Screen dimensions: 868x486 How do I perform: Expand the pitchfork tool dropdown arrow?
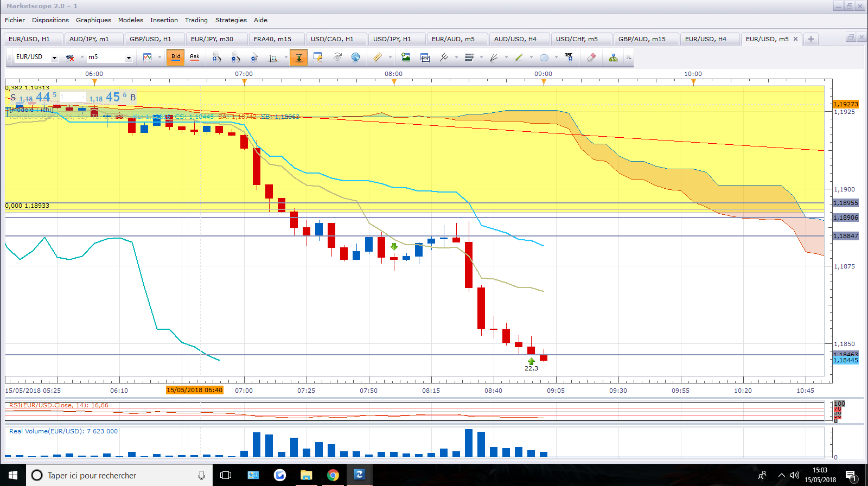coord(457,57)
